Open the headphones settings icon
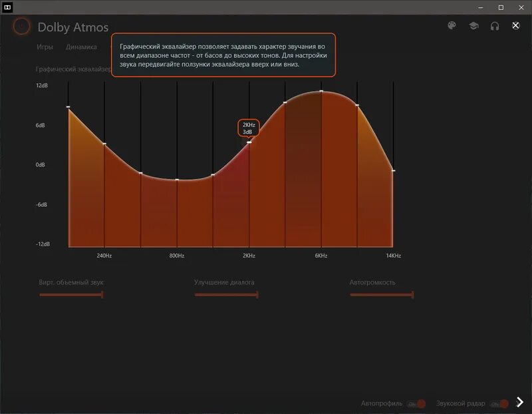The width and height of the screenshot is (532, 414). click(x=495, y=26)
